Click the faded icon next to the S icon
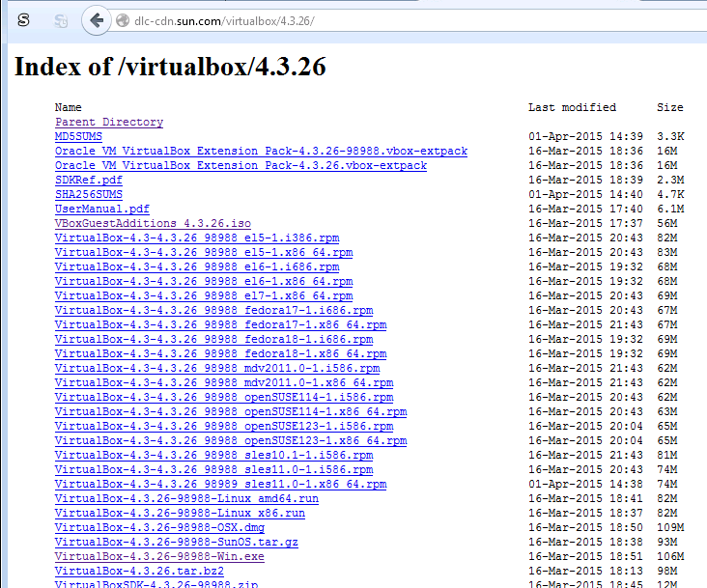Image resolution: width=707 pixels, height=588 pixels. [61, 20]
